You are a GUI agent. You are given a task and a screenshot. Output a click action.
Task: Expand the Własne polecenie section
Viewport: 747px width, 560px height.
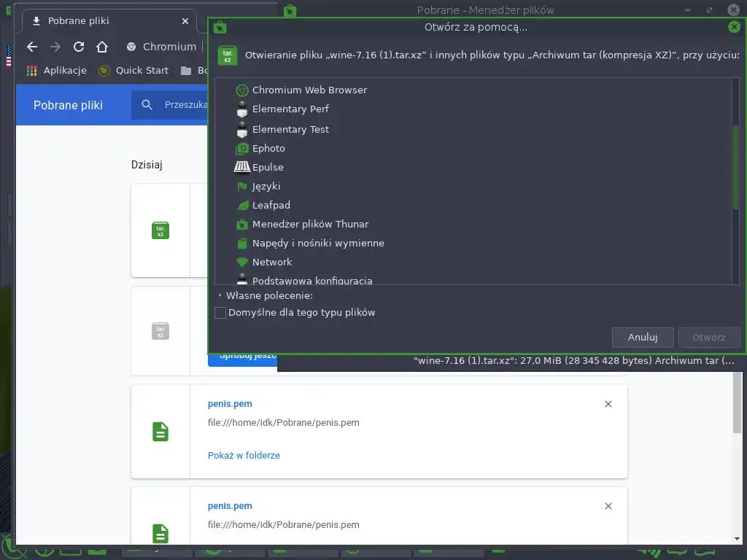[x=220, y=296]
